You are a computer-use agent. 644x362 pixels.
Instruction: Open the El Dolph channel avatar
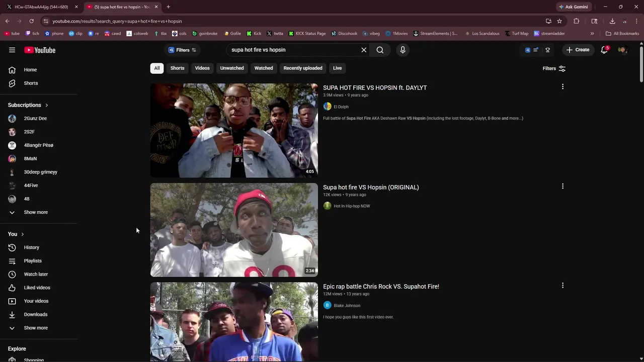coord(327,107)
